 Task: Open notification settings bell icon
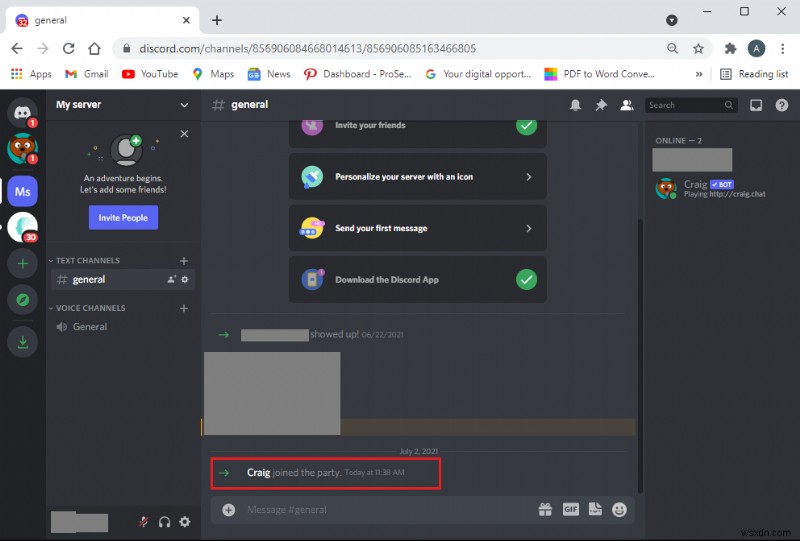pos(575,105)
